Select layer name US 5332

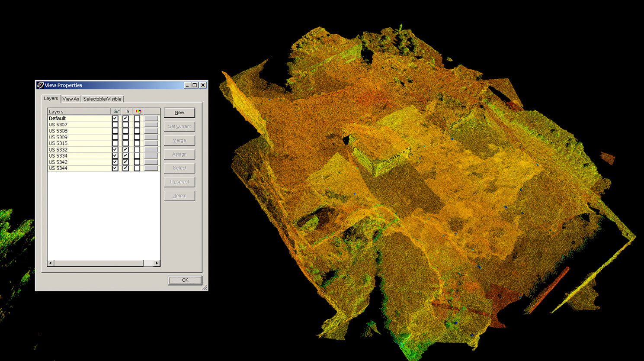pyautogui.click(x=58, y=149)
